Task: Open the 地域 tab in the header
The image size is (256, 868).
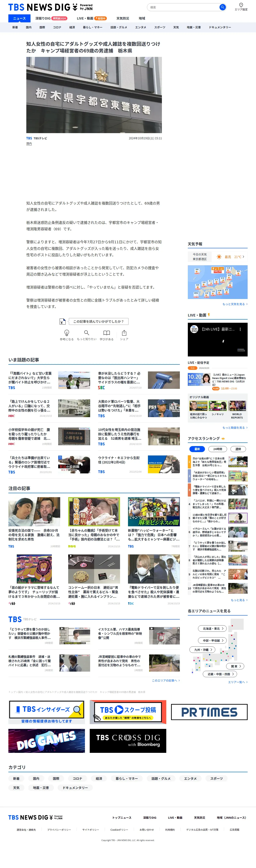Action: tap(142, 18)
